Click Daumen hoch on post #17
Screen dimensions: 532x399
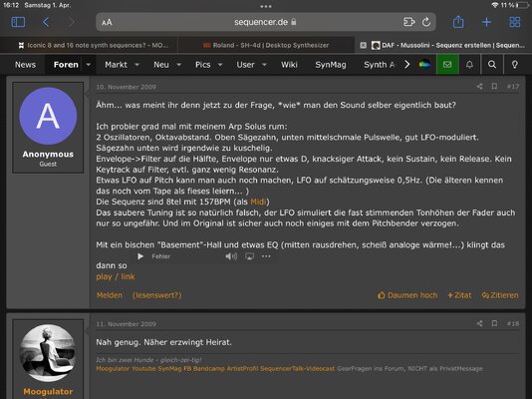(407, 295)
